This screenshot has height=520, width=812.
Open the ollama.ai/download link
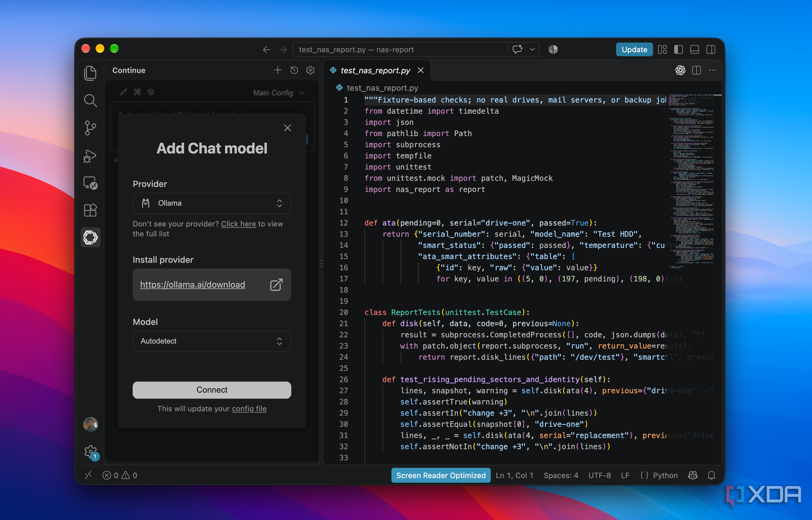193,284
